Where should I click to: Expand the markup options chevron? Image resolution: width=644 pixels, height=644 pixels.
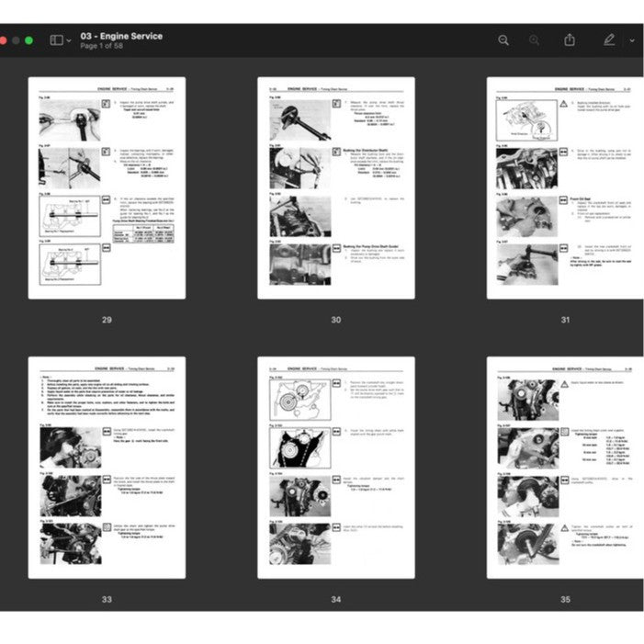632,40
